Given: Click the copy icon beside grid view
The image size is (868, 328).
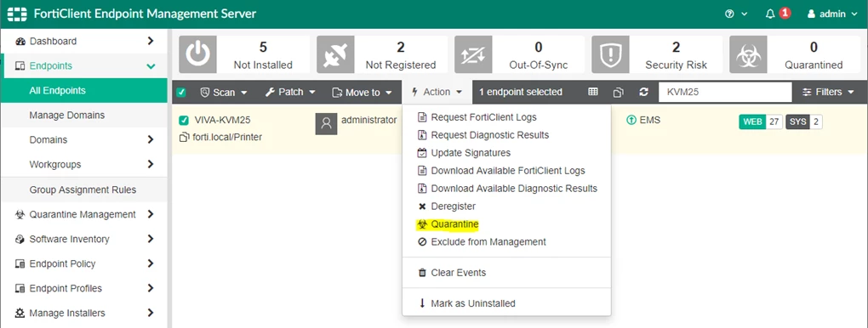Looking at the screenshot, I should (619, 92).
